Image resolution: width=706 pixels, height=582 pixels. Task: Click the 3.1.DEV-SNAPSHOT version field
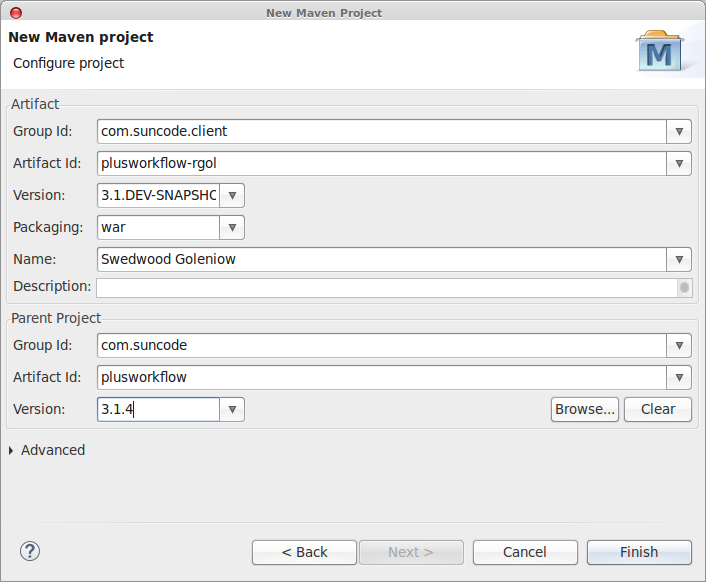(x=158, y=195)
